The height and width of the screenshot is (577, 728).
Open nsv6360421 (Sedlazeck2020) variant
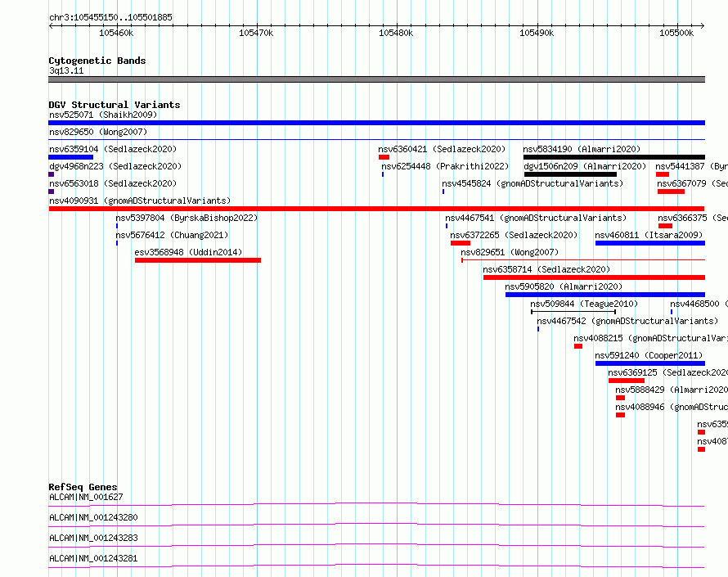tap(442, 149)
